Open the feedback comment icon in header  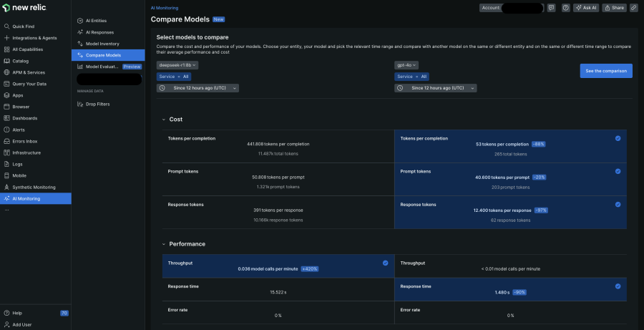pos(551,7)
